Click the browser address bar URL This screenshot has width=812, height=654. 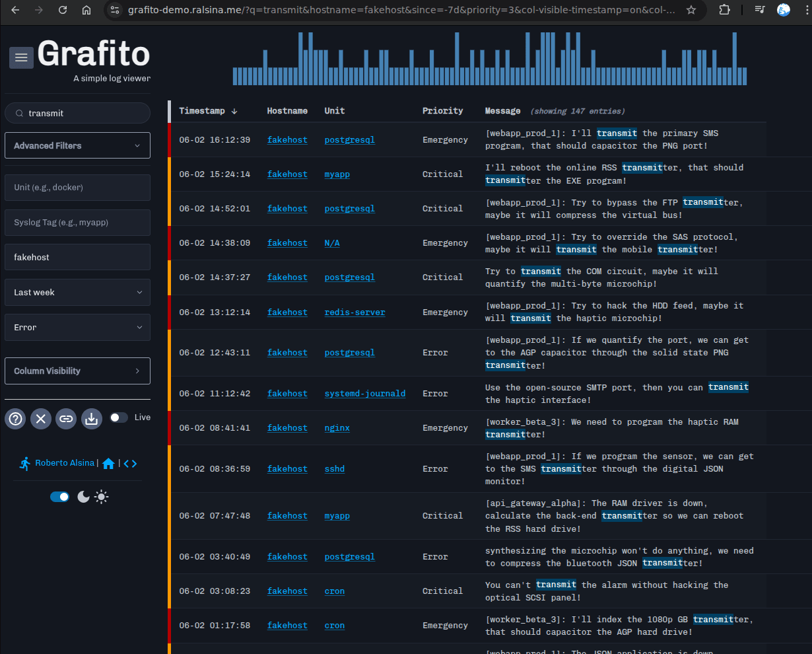point(401,10)
